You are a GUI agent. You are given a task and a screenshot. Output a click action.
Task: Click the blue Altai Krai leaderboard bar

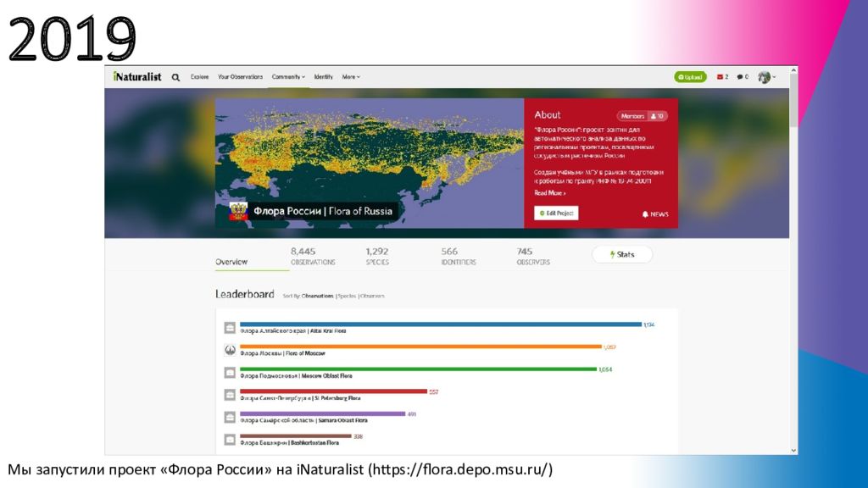[441, 324]
